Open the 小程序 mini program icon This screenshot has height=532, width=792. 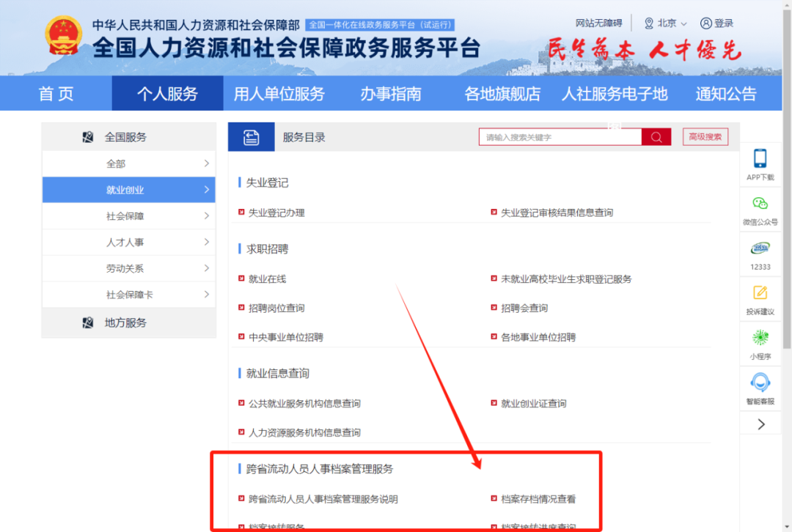(x=760, y=341)
